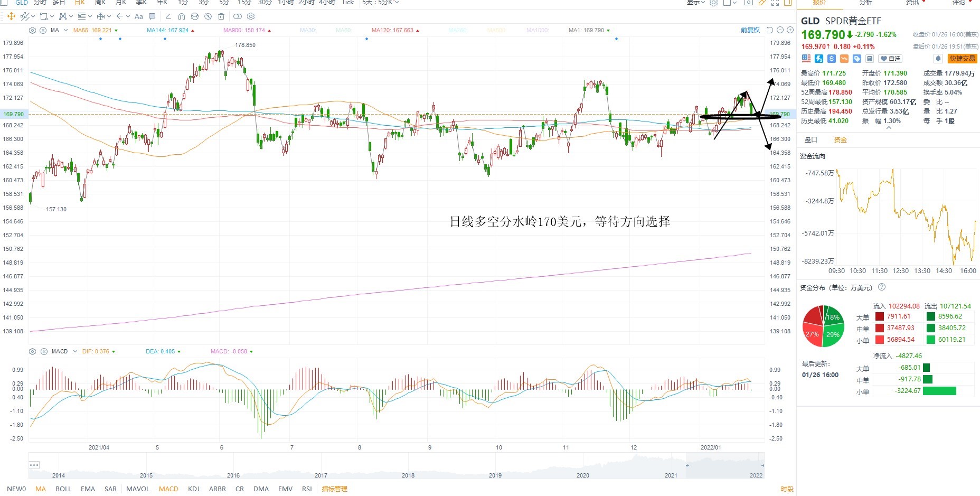This screenshot has height=496, width=980.
Task: Click the 时段 session button
Action: point(787,489)
